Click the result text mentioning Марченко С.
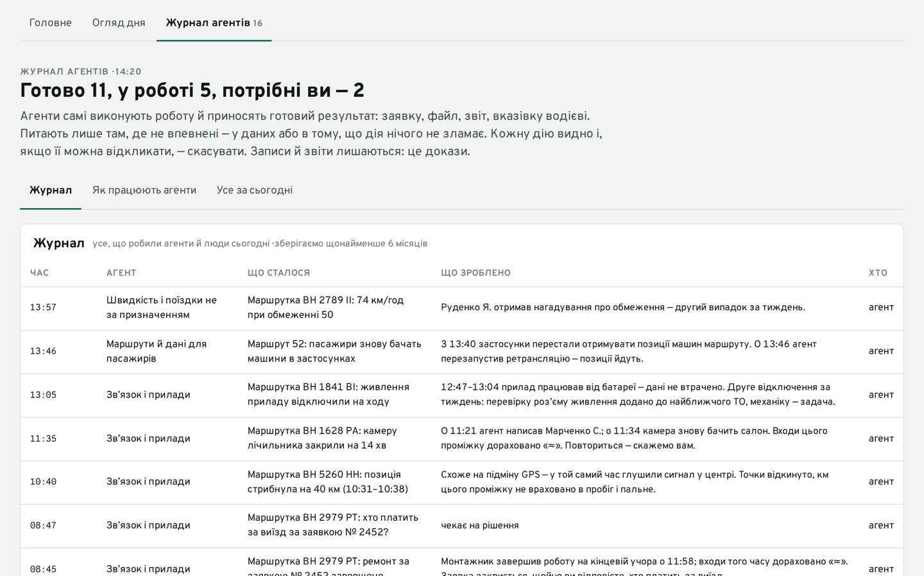This screenshot has width=924, height=576. pos(634,439)
